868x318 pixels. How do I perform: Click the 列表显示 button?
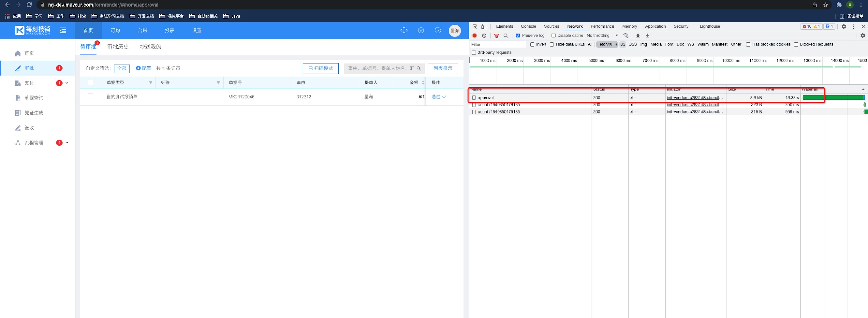443,68
